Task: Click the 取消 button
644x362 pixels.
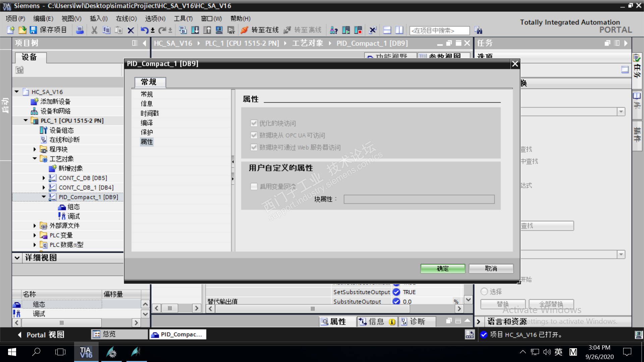Action: point(491,268)
